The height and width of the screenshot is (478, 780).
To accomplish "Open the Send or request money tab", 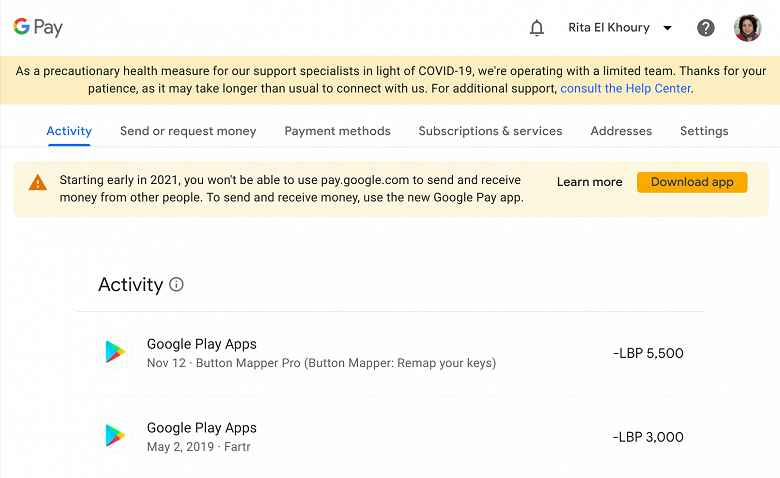I will click(x=188, y=131).
